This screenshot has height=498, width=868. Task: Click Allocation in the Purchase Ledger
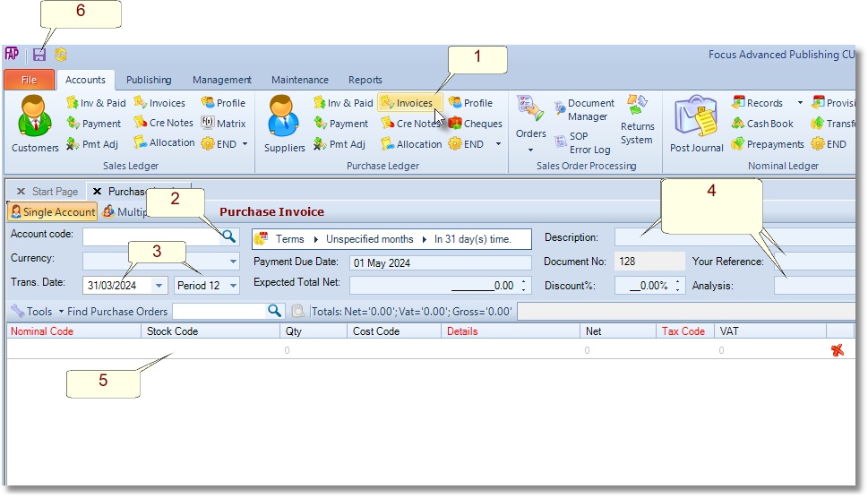411,144
